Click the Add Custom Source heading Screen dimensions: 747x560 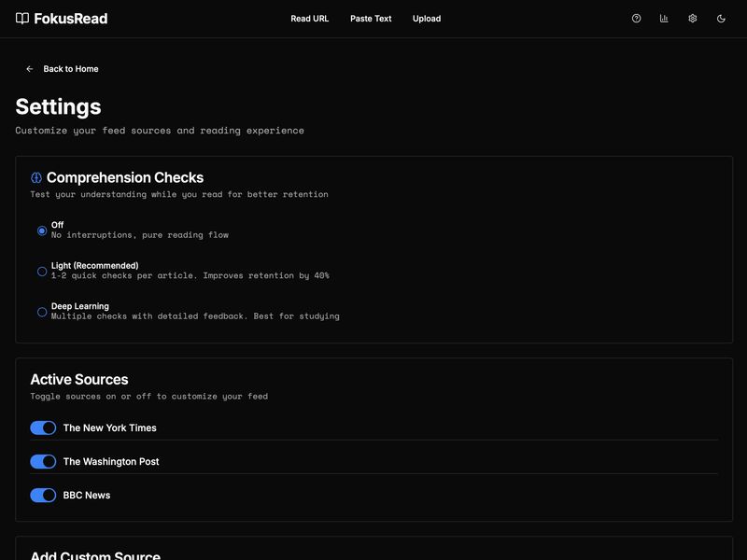(95, 555)
